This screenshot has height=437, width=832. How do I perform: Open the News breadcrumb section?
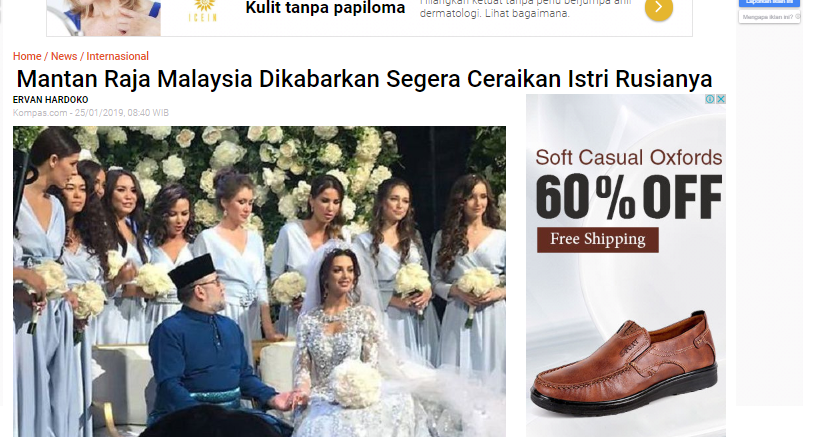point(64,56)
